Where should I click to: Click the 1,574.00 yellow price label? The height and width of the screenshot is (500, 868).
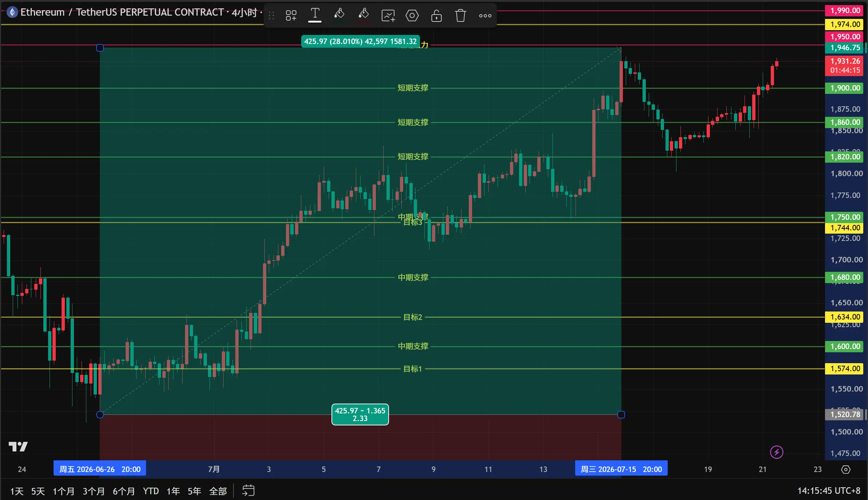click(x=845, y=369)
